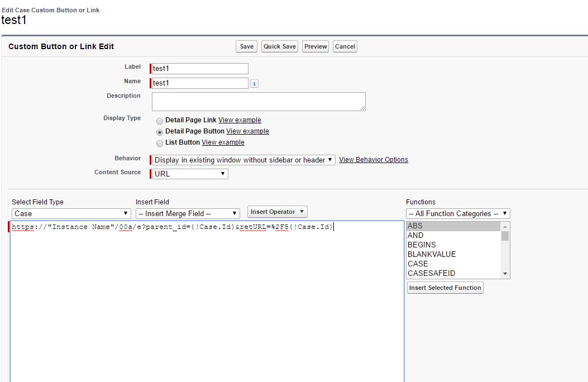Viewport: 588px width, 382px height.
Task: Cancel the custom button edit
Action: 345,46
